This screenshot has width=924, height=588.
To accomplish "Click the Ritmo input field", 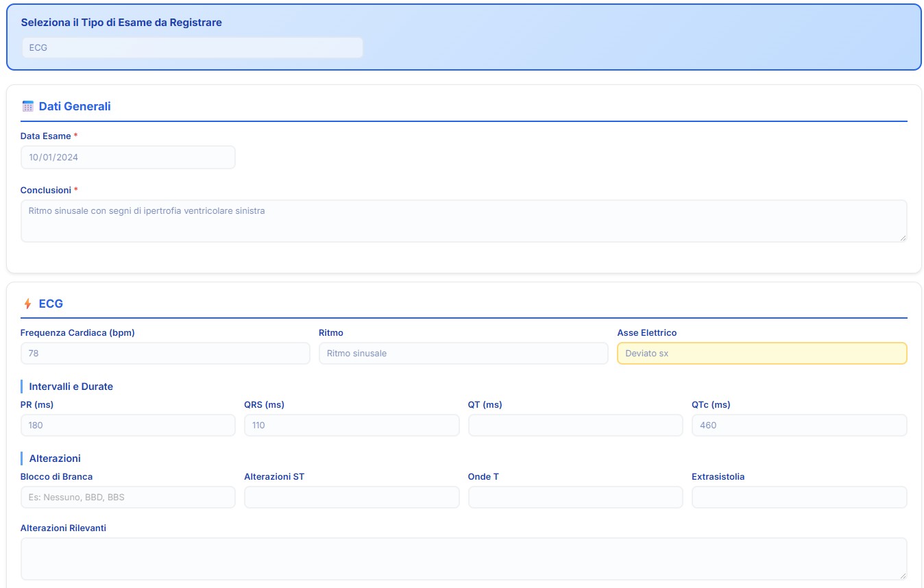I will 463,354.
